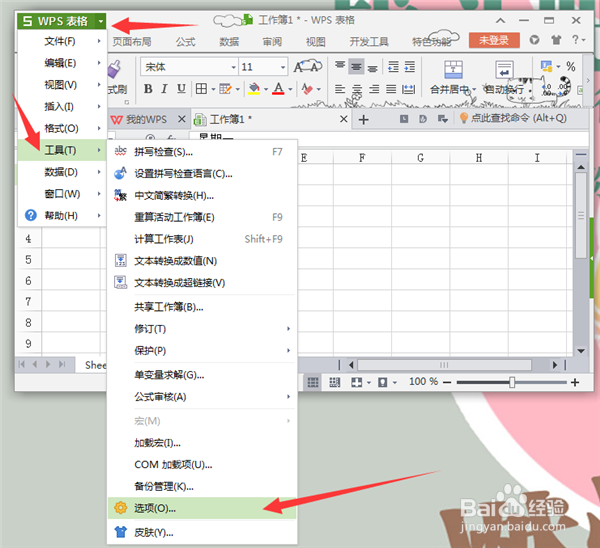Select column header G
600x548 pixels.
point(420,158)
